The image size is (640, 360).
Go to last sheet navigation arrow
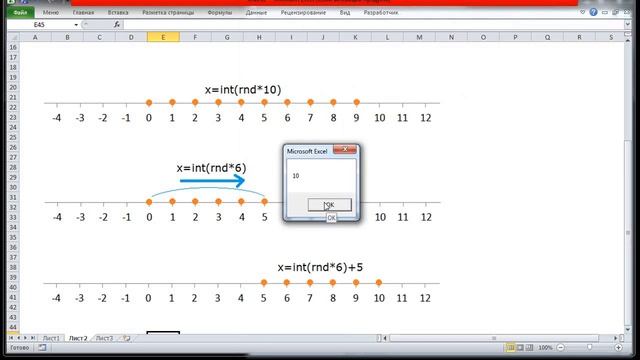click(33, 338)
